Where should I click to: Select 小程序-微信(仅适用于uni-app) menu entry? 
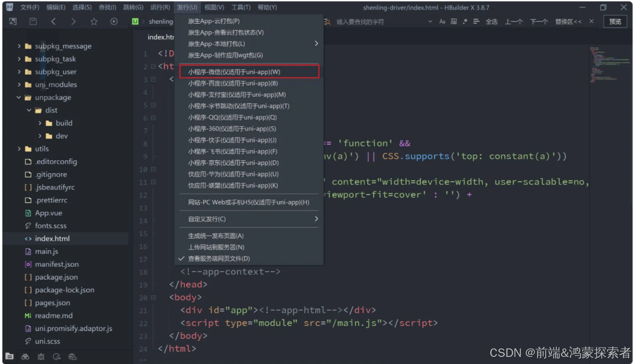[249, 72]
